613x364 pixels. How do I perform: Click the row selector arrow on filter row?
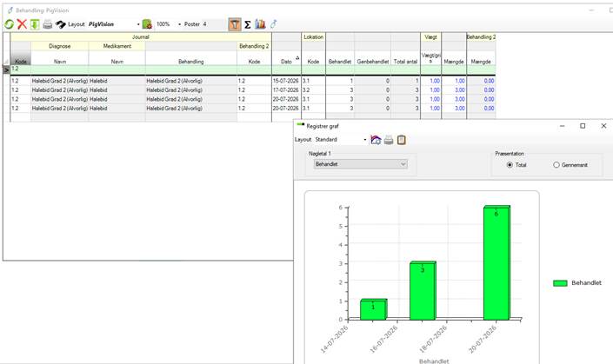click(x=6, y=69)
